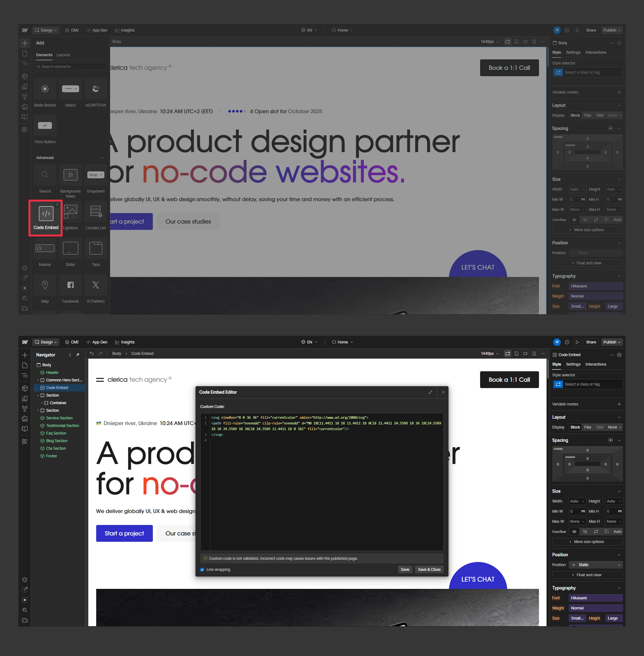Click the Search elements field
644x656 pixels.
pyautogui.click(x=70, y=67)
